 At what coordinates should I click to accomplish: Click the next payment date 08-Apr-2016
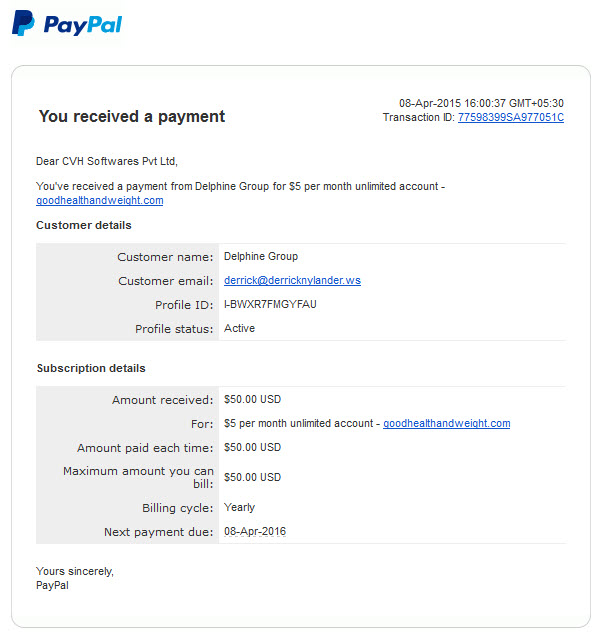[x=255, y=531]
